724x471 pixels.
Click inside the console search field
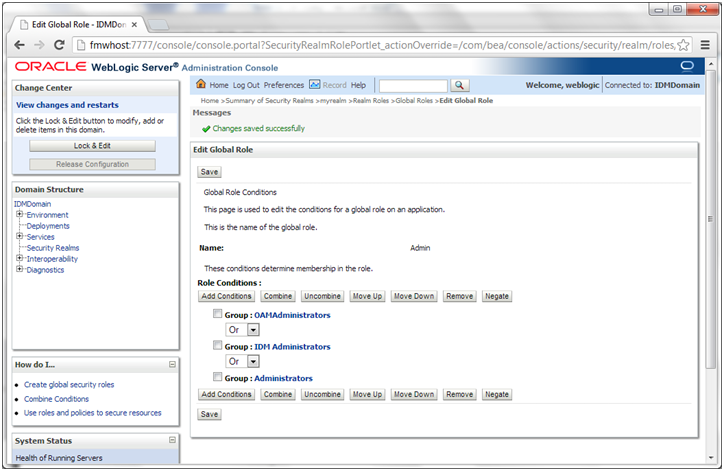(413, 85)
